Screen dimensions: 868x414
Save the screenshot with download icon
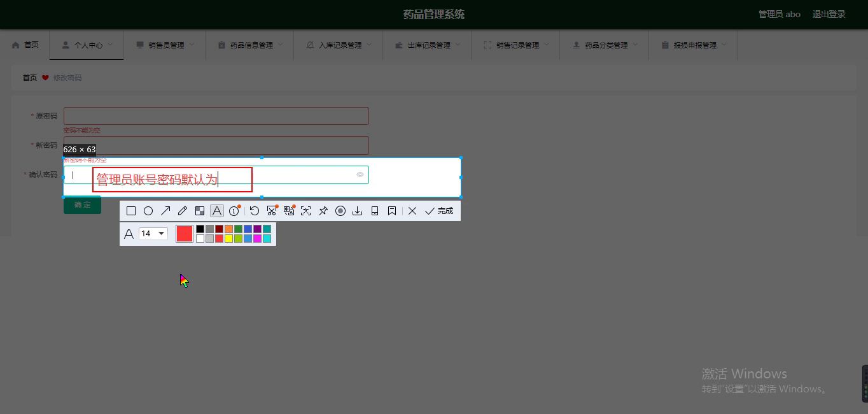point(358,211)
